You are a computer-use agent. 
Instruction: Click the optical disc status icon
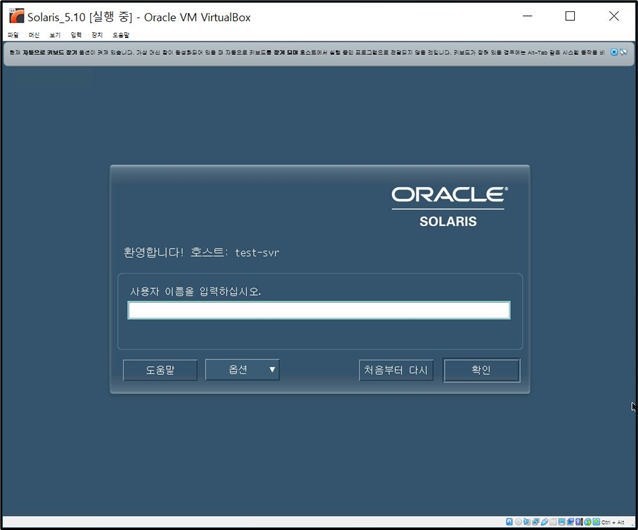(518, 522)
